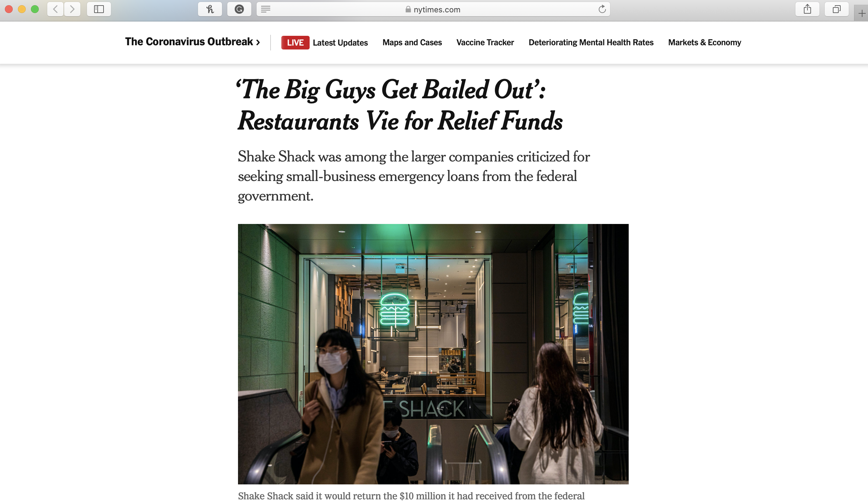Click the padlock icon in address bar

408,9
